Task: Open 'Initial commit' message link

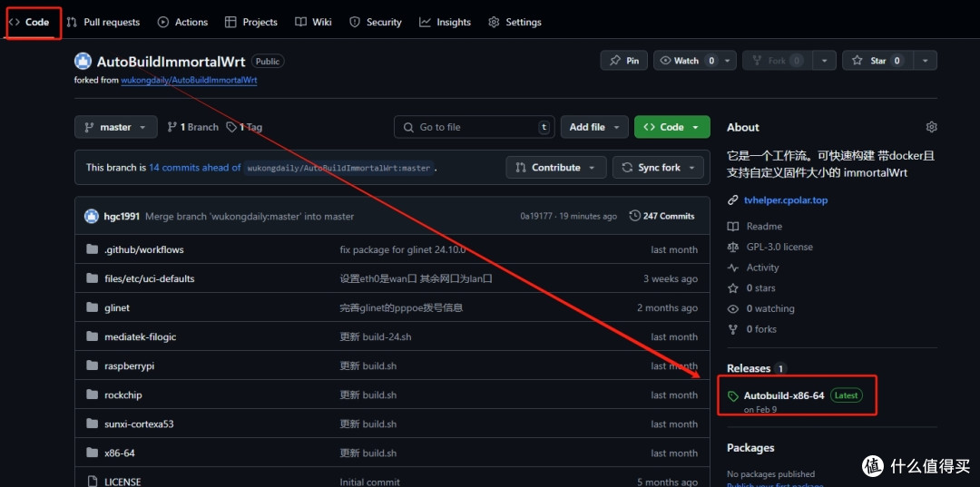Action: coord(369,482)
